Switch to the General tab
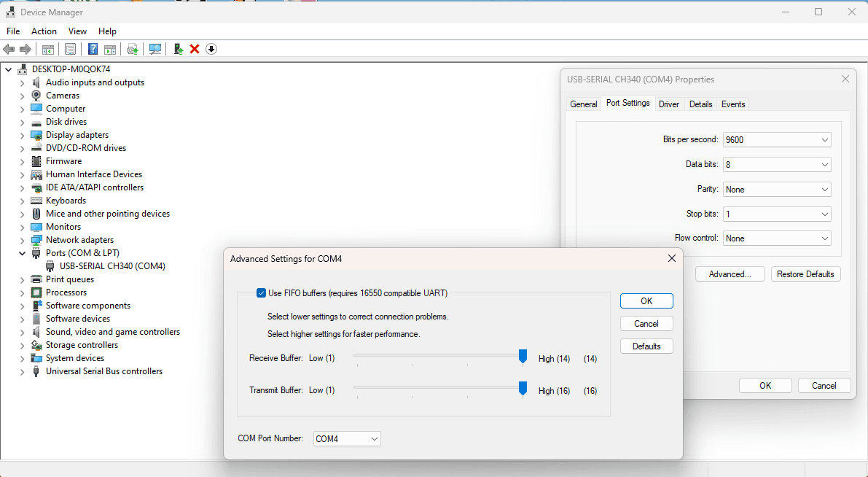Image resolution: width=868 pixels, height=477 pixels. tap(584, 104)
